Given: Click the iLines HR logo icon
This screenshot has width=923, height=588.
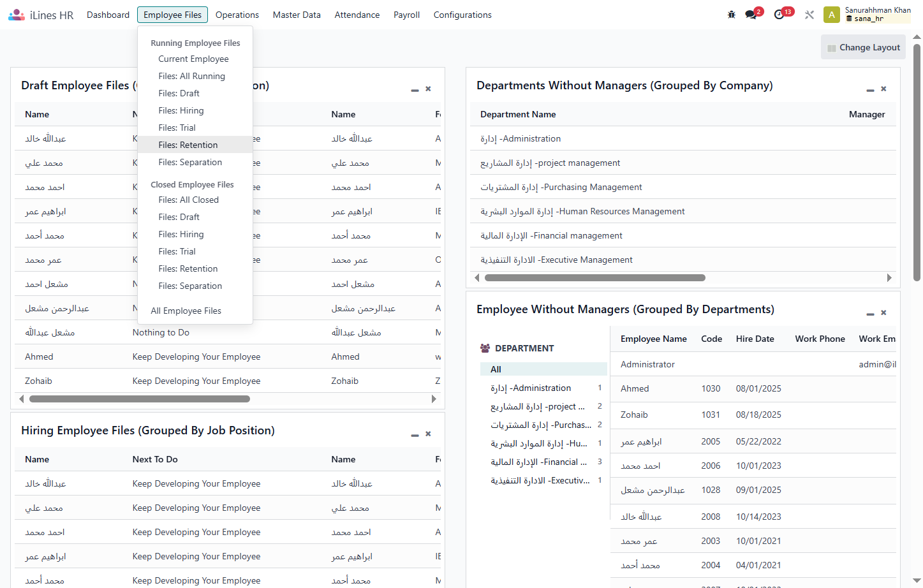Looking at the screenshot, I should pyautogui.click(x=17, y=15).
